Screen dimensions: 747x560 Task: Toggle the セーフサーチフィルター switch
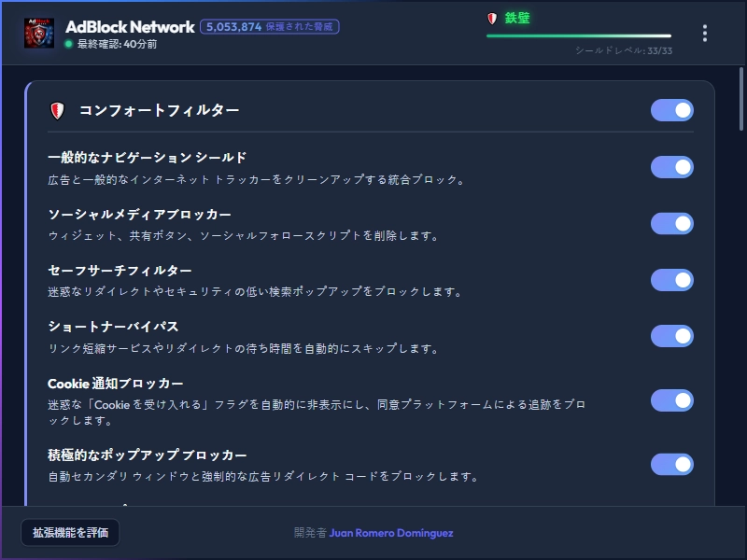[x=671, y=280]
